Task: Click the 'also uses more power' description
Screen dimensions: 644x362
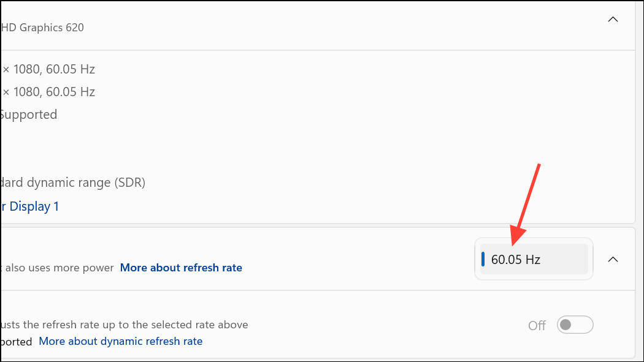Action: [x=58, y=268]
